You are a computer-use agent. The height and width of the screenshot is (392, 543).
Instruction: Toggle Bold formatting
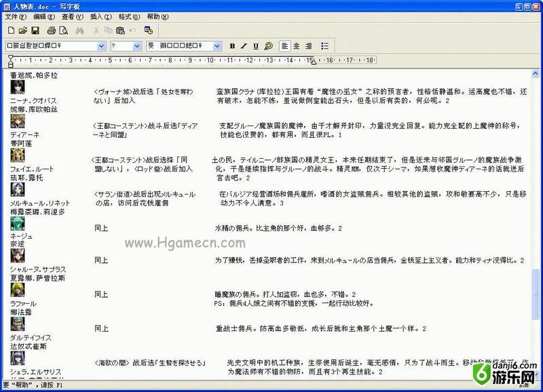click(x=232, y=46)
